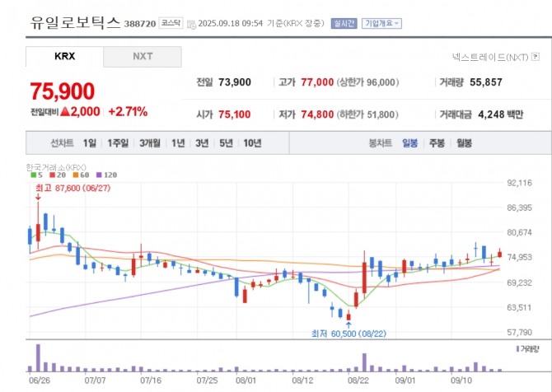Select the 1주일 line chart period
The height and width of the screenshot is (392, 552).
pos(118,143)
